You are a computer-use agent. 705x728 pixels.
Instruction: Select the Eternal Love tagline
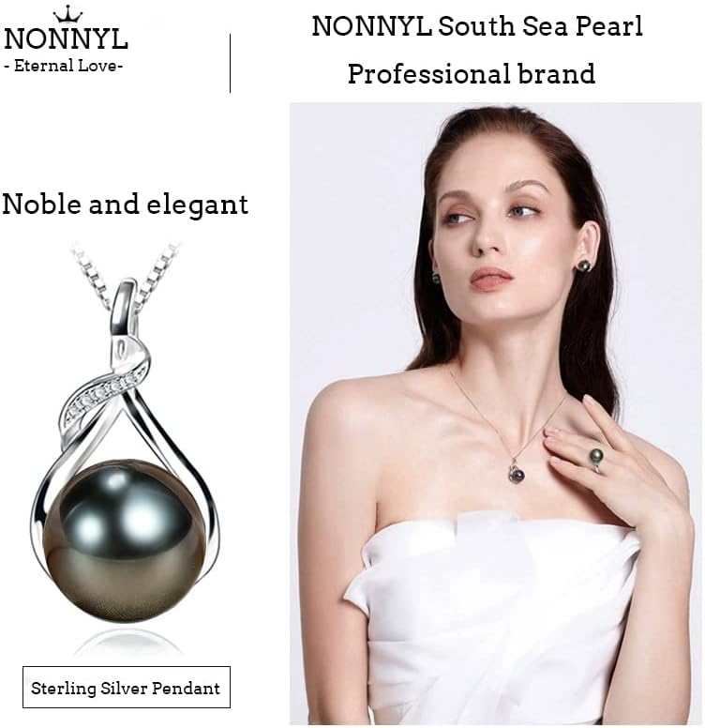pos(64,66)
